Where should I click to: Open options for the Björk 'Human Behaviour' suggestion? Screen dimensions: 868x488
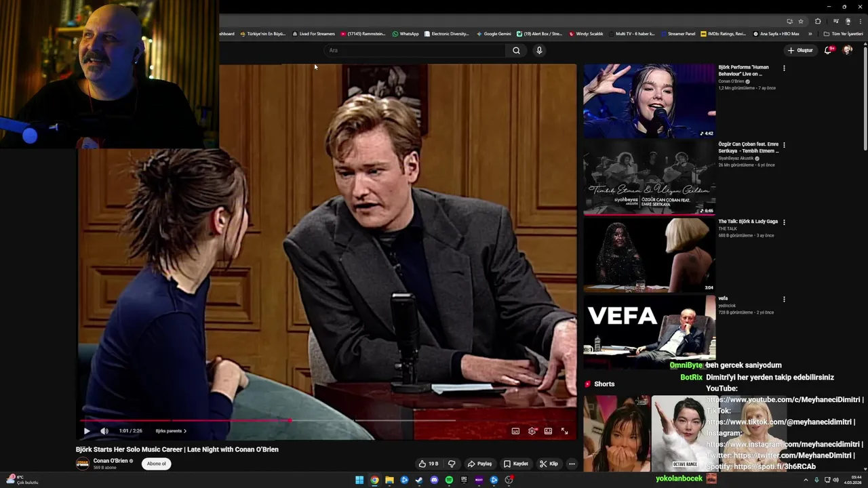[784, 68]
